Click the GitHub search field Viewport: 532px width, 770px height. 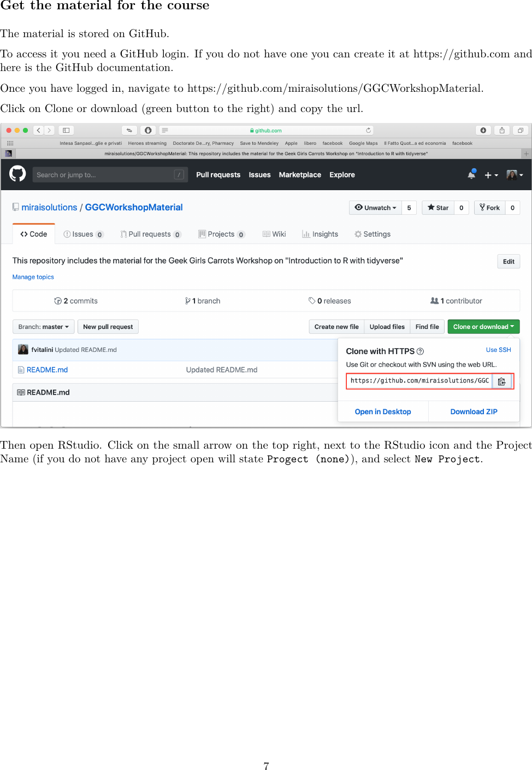(110, 174)
